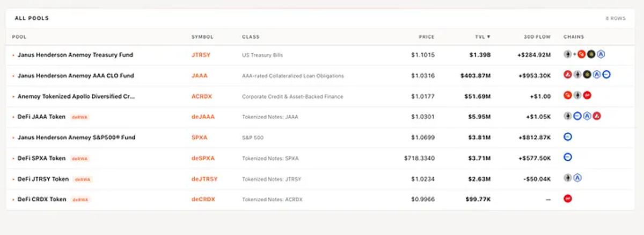Click Arbitrum chain icon in deJTRSY row
Viewport: 644px width, 235px height.
click(x=578, y=178)
